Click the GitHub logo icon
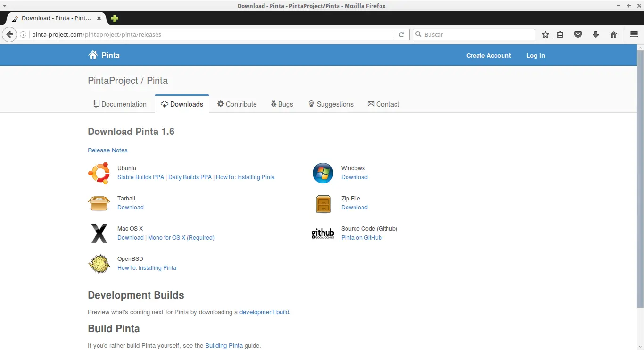 [x=323, y=233]
